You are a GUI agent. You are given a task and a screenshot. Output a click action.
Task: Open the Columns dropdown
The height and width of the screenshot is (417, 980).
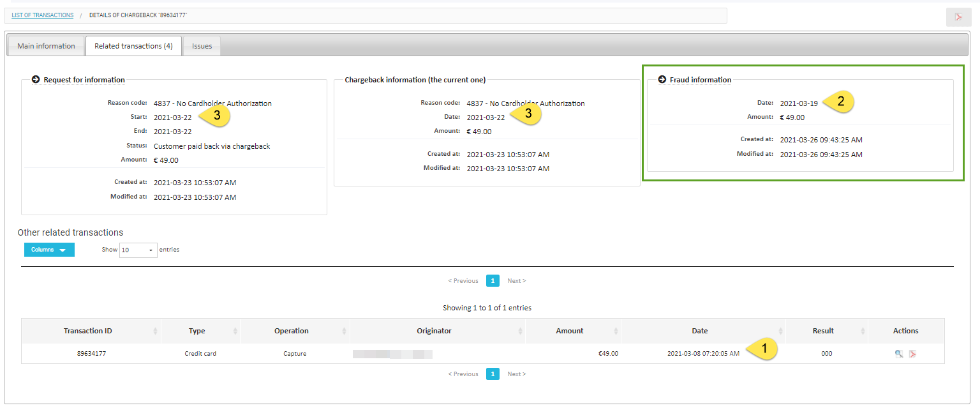48,250
